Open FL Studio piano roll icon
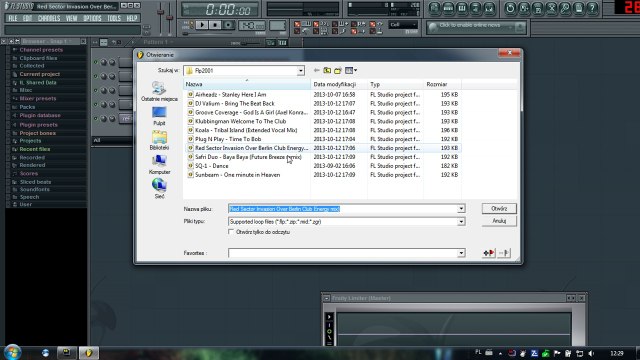The width and height of the screenshot is (640, 360). [x=462, y=8]
